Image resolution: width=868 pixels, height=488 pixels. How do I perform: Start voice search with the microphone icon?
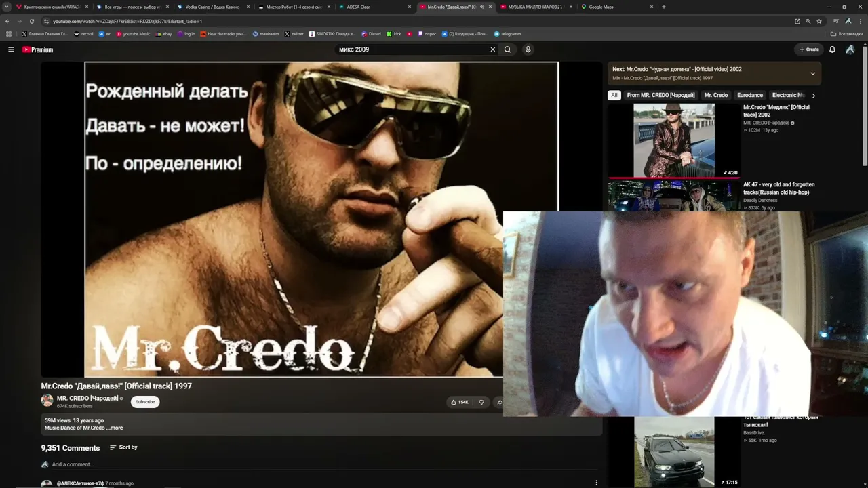tap(528, 49)
